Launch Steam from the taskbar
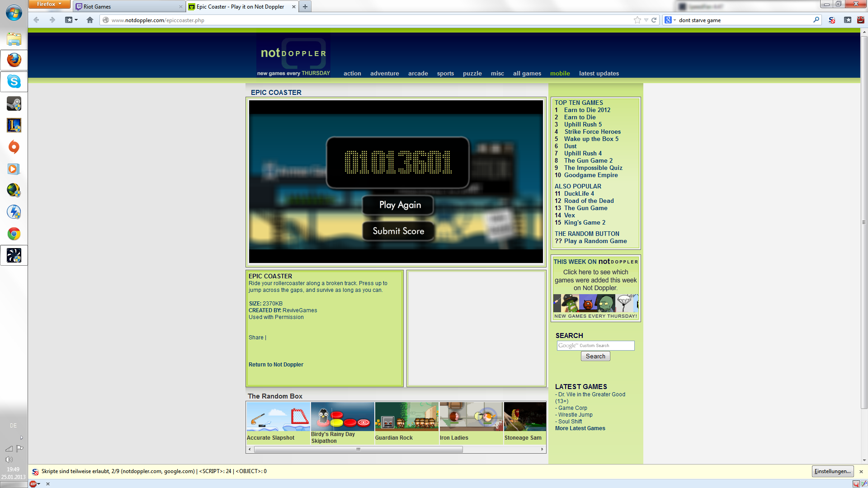Image resolution: width=868 pixels, height=488 pixels. (14, 103)
